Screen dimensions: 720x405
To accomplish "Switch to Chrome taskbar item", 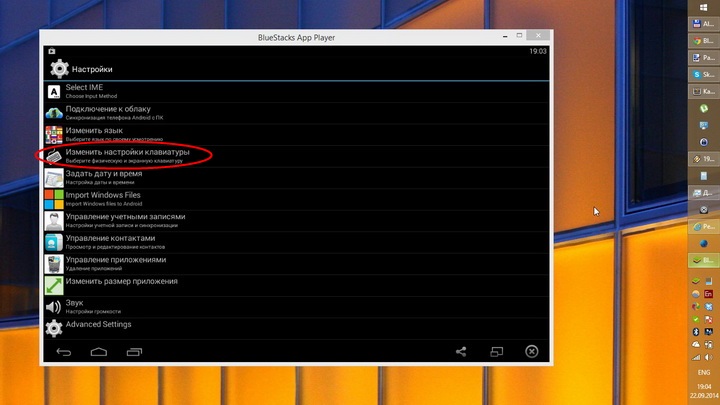I will point(703,41).
